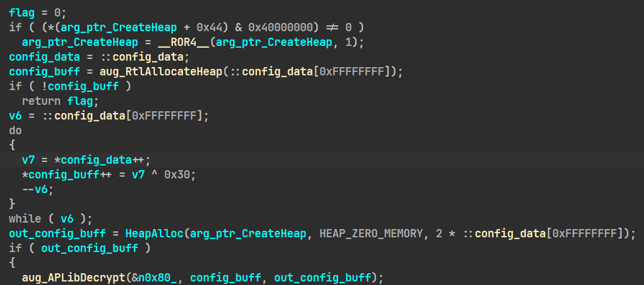Click the return keyword
The height and width of the screenshot is (285, 644).
(x=41, y=101)
